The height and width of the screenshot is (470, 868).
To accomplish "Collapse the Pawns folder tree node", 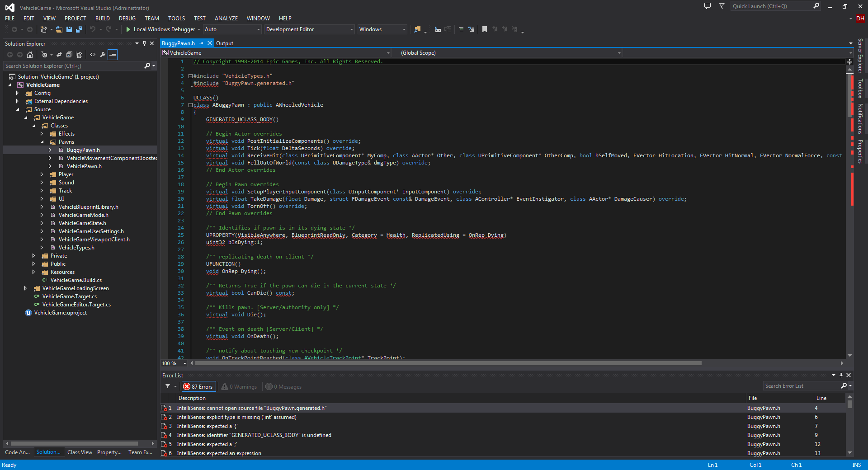I will coord(42,142).
